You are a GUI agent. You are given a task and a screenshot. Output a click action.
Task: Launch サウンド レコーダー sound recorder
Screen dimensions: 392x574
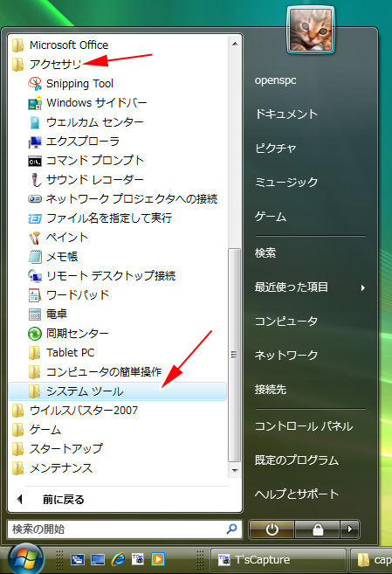(86, 180)
